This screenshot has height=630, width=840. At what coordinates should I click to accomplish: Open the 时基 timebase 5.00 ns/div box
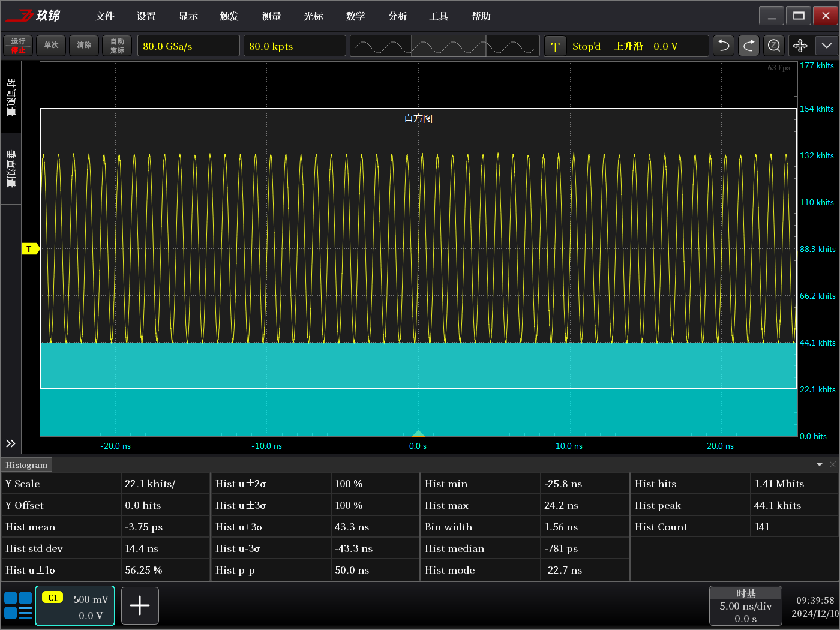click(746, 606)
